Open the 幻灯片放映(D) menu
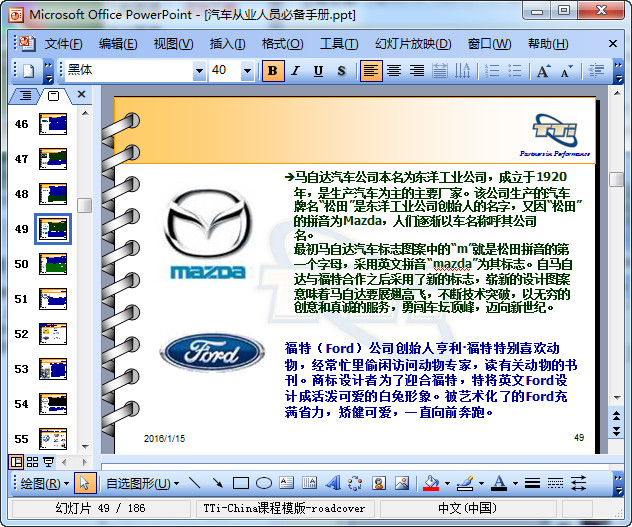Screen dimensions: 632x527 point(413,44)
